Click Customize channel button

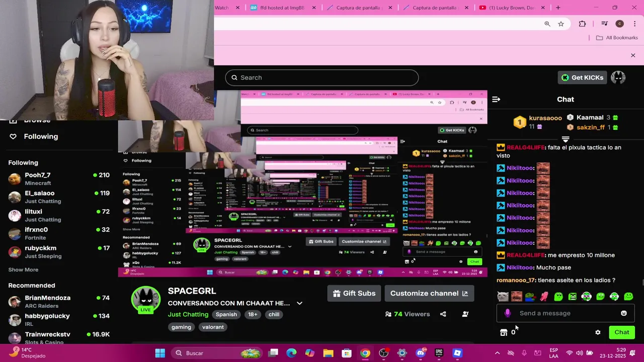pyautogui.click(x=429, y=294)
